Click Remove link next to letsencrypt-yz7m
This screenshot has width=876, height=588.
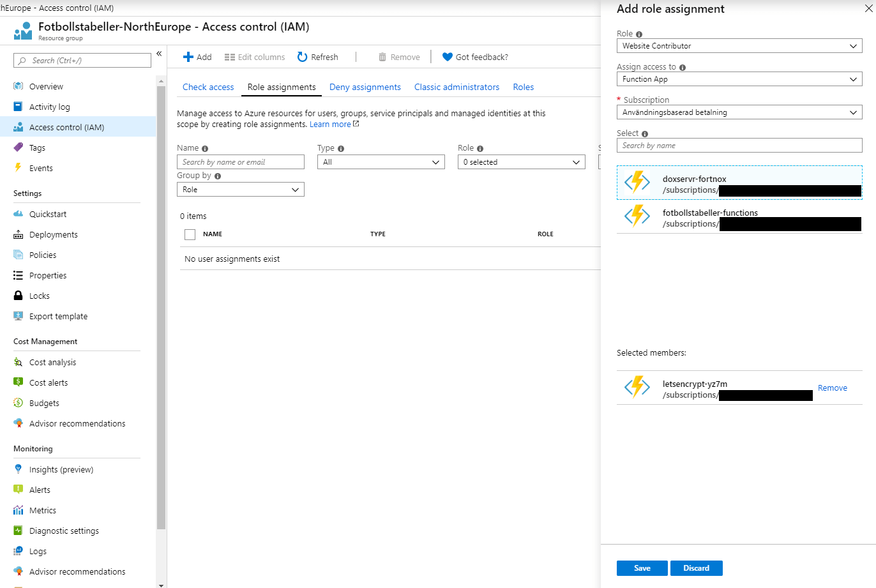pos(833,388)
